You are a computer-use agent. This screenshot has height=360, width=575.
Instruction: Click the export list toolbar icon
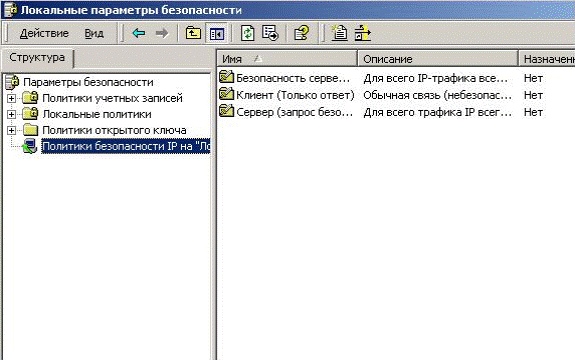pos(271,33)
